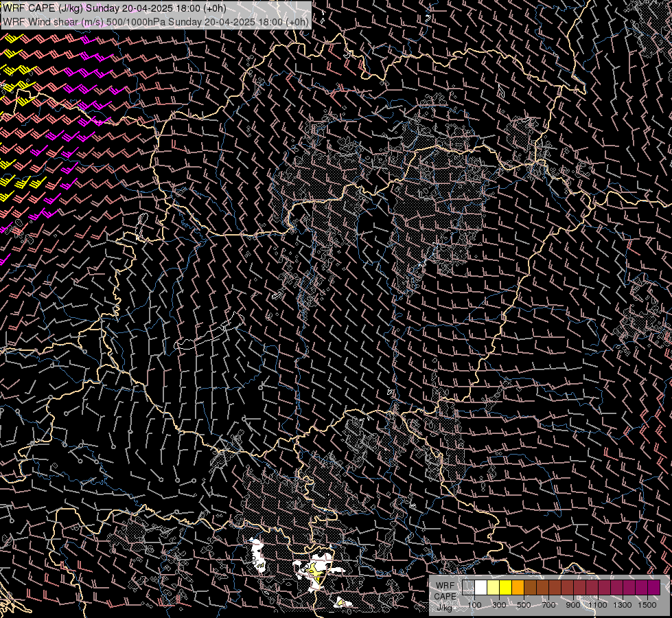This screenshot has width=672, height=618.
Task: Click the legend value '1100'
Action: [x=597, y=605]
